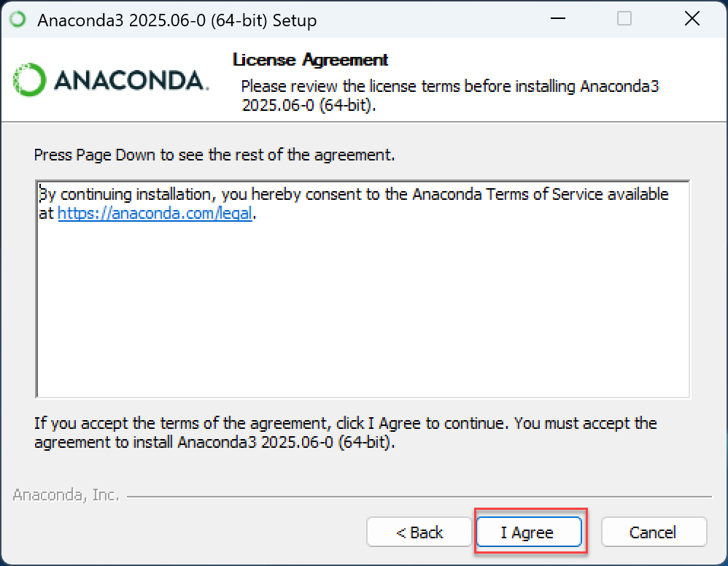The image size is (728, 566).
Task: Click the If you accept the terms paragraph
Action: tap(346, 433)
